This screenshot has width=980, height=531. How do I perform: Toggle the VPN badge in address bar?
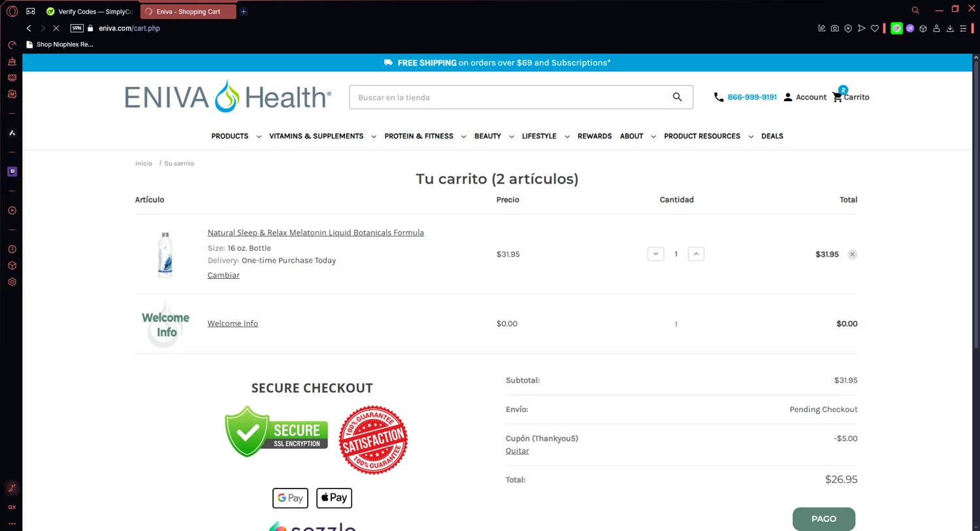tap(77, 28)
